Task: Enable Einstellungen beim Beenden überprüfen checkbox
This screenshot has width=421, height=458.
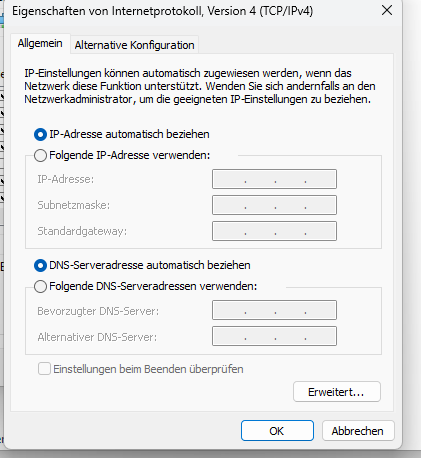Action: point(44,369)
